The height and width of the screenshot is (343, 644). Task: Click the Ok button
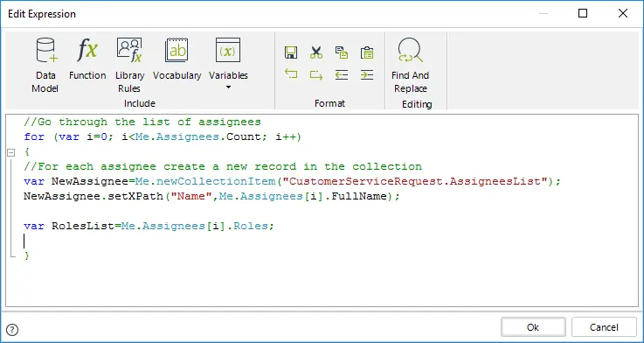tap(533, 327)
